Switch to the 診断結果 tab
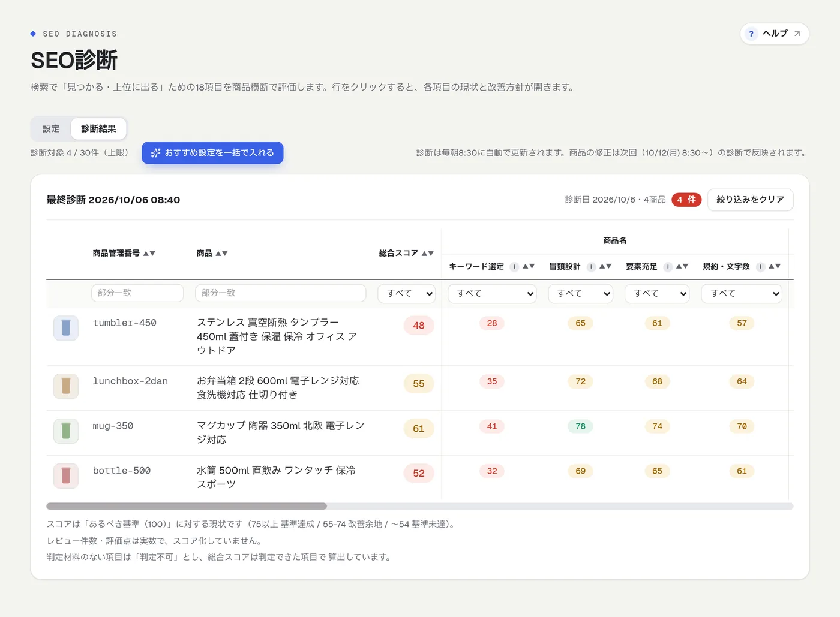This screenshot has height=617, width=840. (98, 128)
